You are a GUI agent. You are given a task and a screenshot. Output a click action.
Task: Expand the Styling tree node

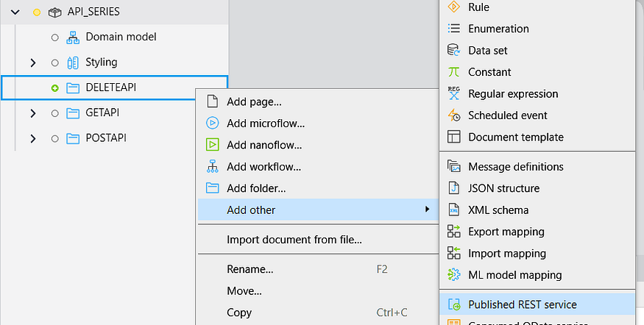point(33,63)
